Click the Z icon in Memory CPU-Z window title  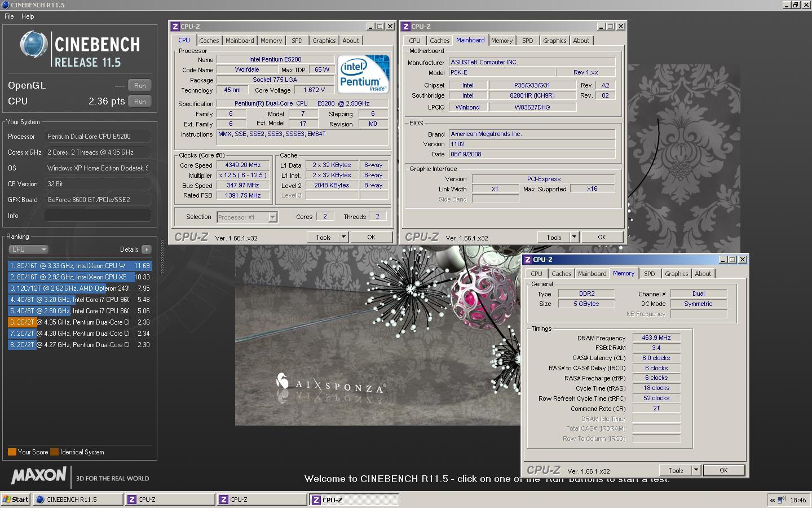coord(527,260)
